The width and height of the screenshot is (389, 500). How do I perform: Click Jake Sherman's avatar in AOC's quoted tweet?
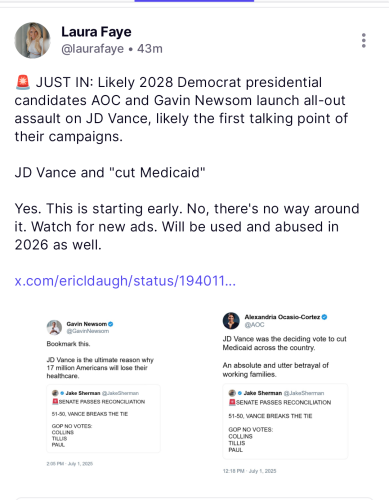coord(232,393)
